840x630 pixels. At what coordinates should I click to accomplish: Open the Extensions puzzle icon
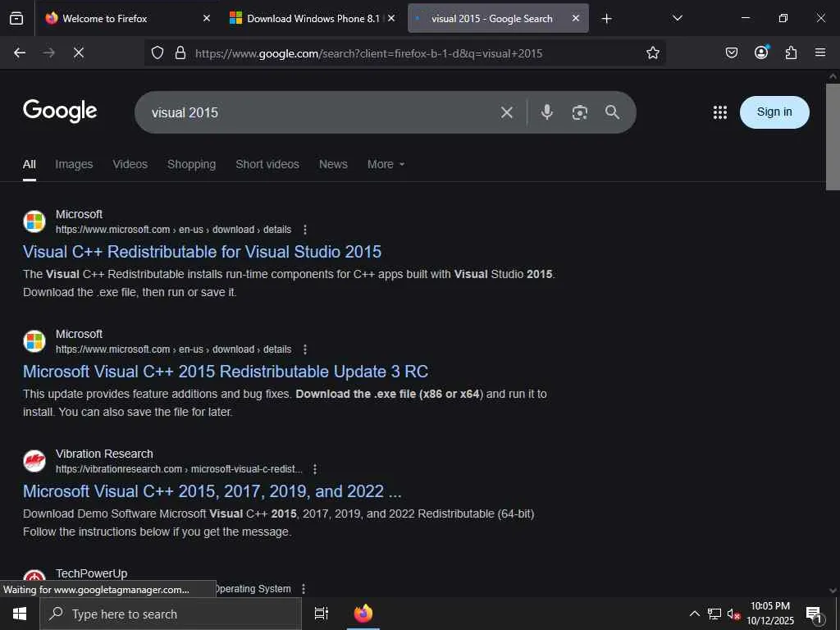tap(792, 52)
